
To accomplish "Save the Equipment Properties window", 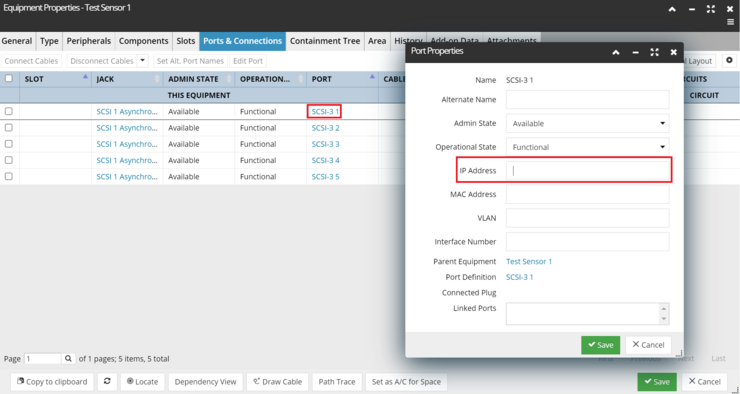I will point(657,382).
